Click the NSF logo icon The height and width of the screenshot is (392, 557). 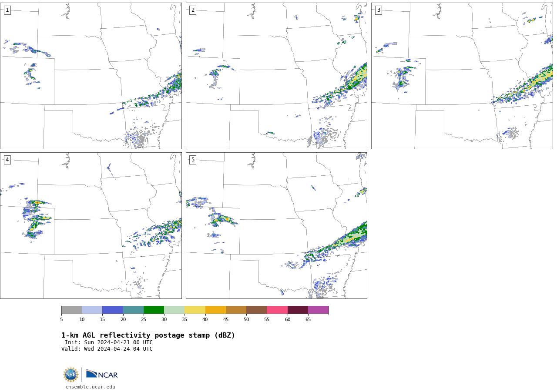(71, 375)
